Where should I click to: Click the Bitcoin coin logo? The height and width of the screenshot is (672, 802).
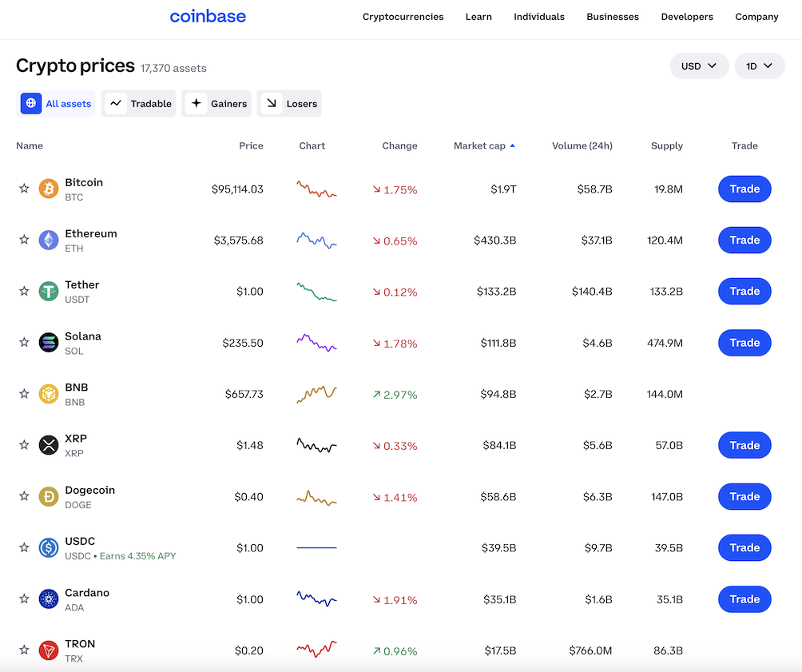click(x=49, y=189)
